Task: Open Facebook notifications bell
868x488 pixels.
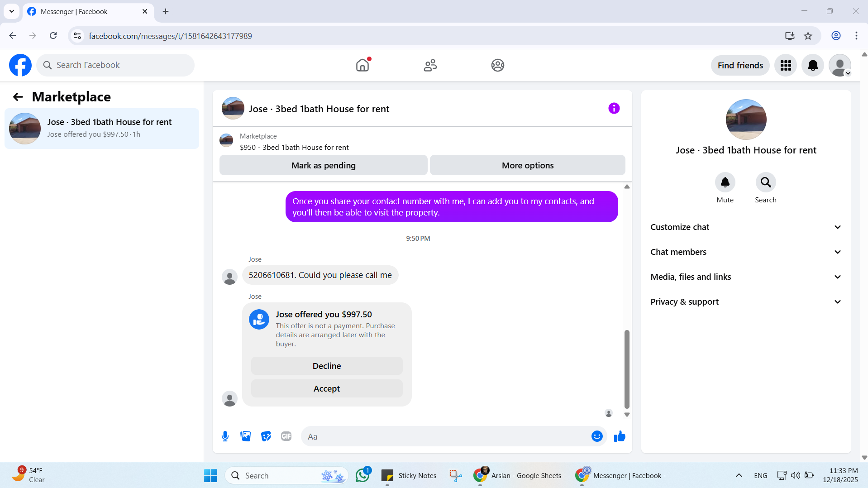Action: pos(813,65)
